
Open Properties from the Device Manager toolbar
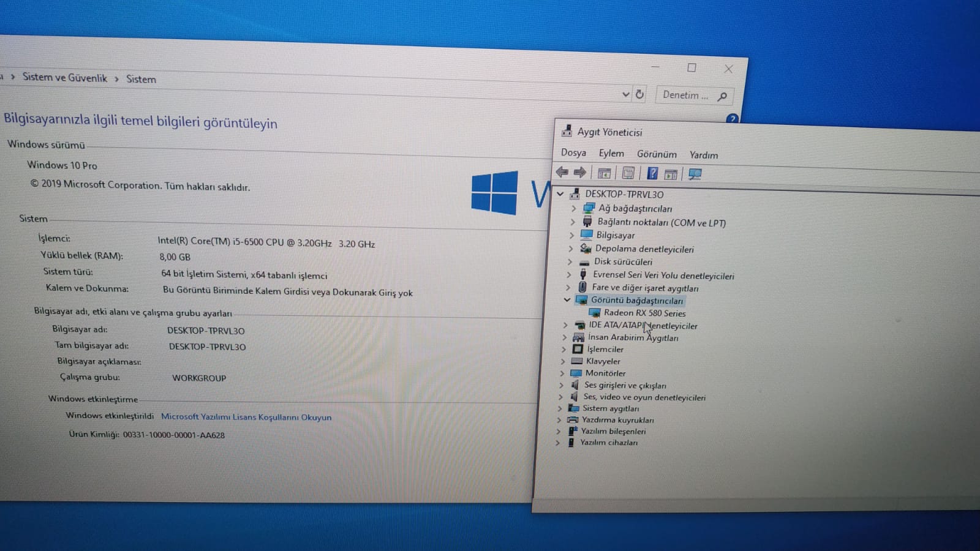[x=628, y=173]
